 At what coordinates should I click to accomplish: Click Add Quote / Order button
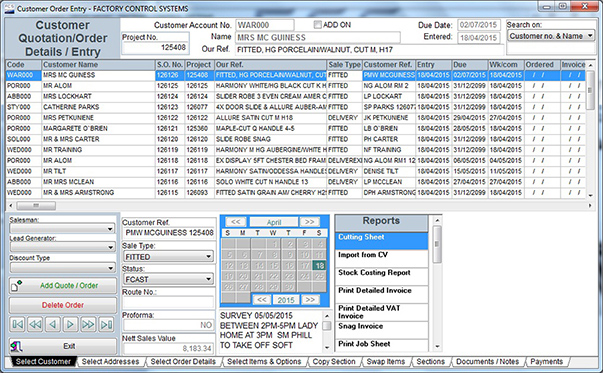63,286
